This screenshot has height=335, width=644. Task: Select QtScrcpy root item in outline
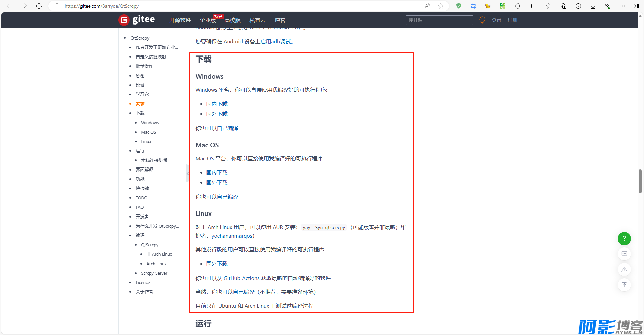point(140,38)
